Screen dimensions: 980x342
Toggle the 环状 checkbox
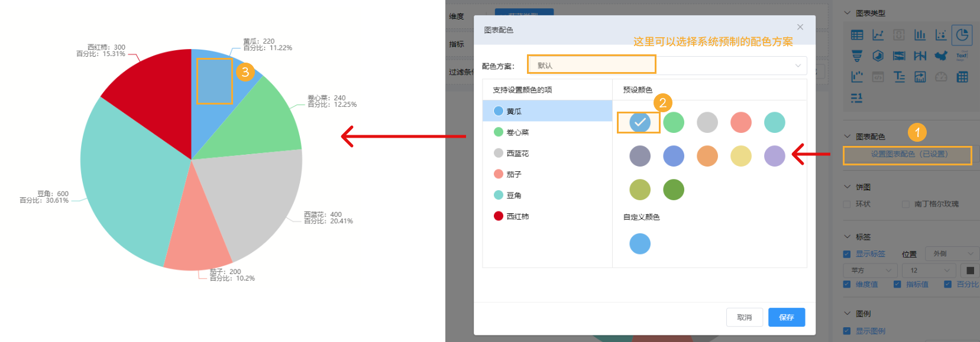(846, 204)
